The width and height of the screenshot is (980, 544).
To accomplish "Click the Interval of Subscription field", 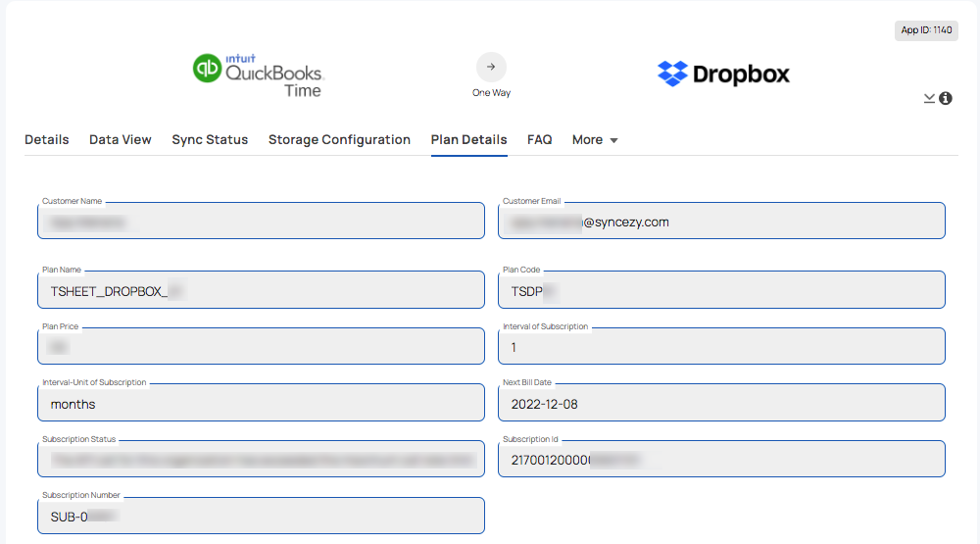I will pos(721,346).
